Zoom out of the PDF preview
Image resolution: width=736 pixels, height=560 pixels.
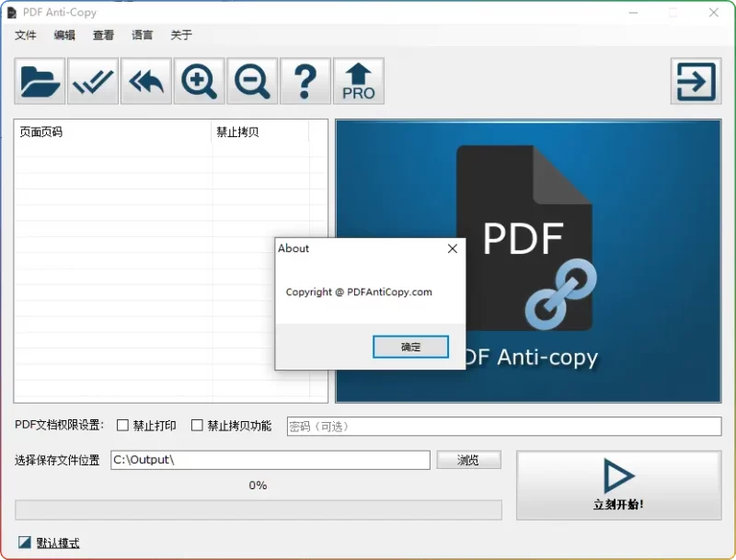pyautogui.click(x=252, y=81)
